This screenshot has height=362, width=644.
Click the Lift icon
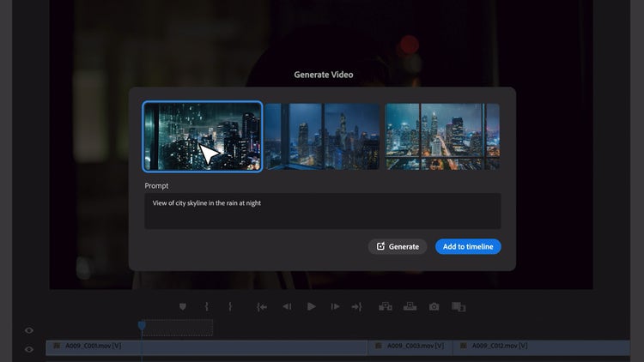click(386, 306)
